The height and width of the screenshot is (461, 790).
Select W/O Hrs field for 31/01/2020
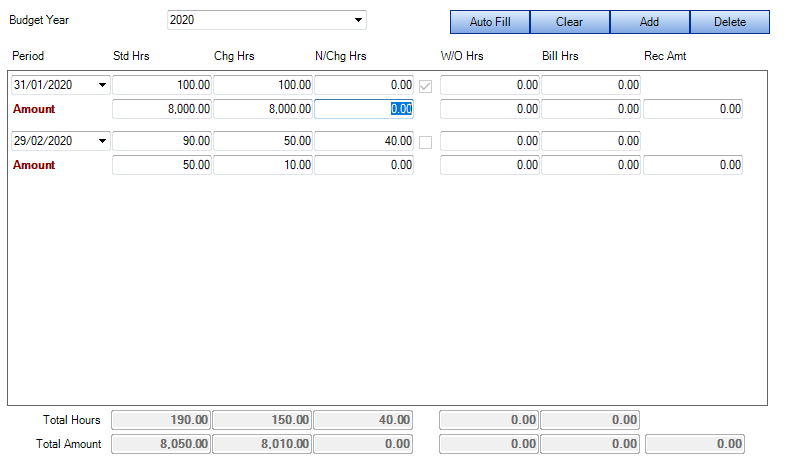coord(490,85)
